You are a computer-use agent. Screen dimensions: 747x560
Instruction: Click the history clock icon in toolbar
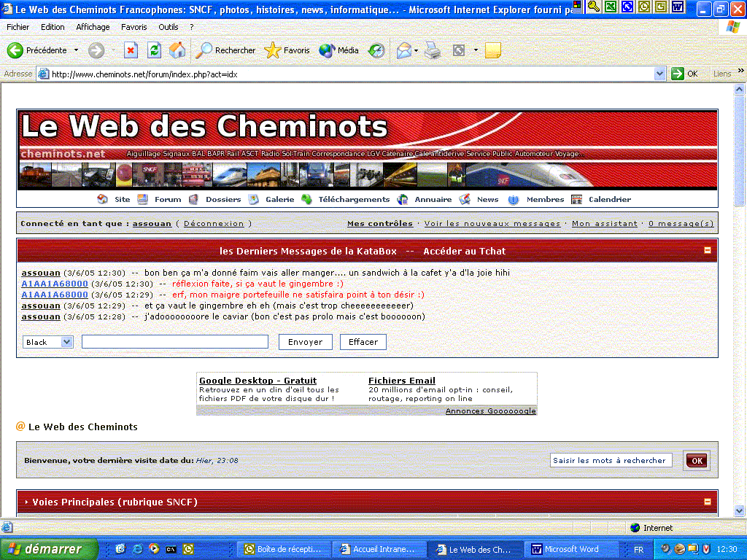pyautogui.click(x=376, y=50)
